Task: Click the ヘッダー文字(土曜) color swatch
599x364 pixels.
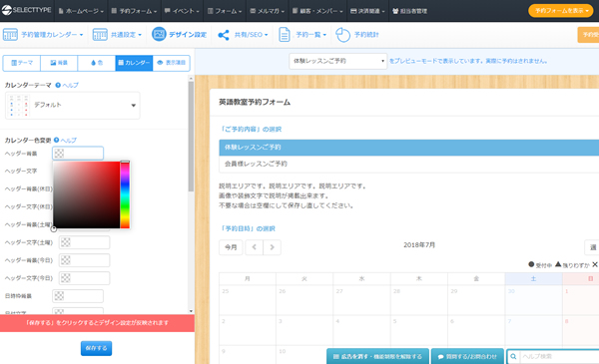Action: point(66,242)
